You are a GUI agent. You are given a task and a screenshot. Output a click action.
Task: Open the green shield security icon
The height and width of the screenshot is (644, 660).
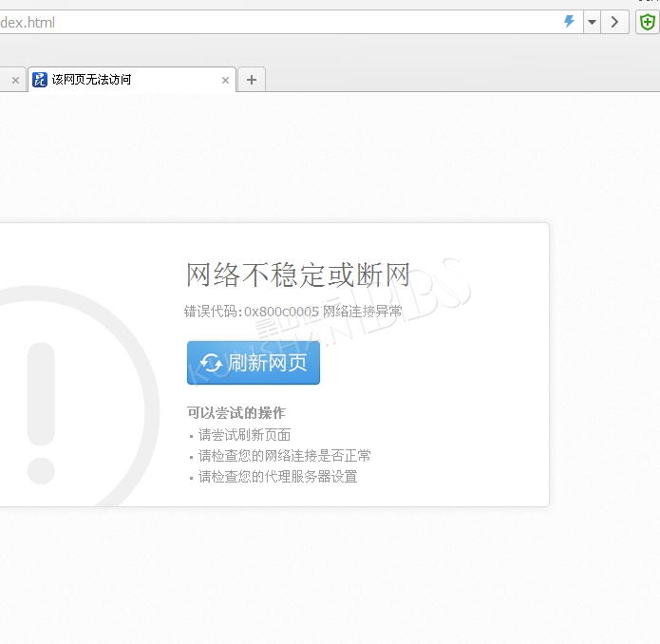[648, 22]
